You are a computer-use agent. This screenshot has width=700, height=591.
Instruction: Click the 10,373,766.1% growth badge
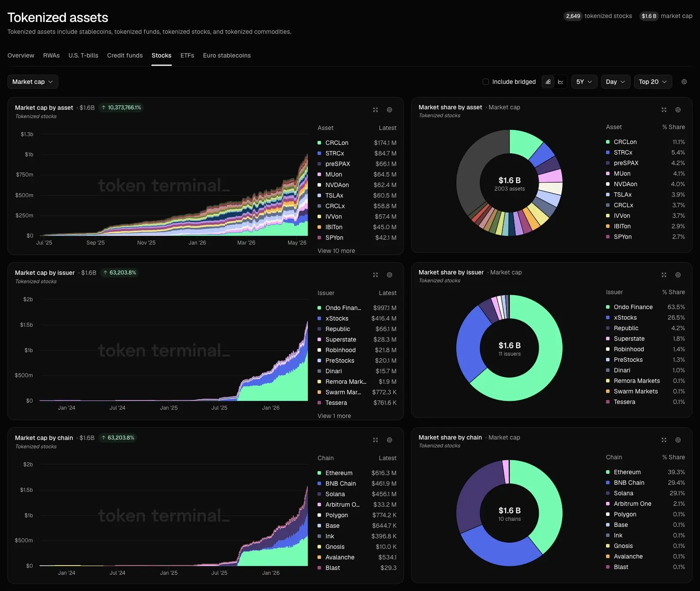(x=121, y=108)
